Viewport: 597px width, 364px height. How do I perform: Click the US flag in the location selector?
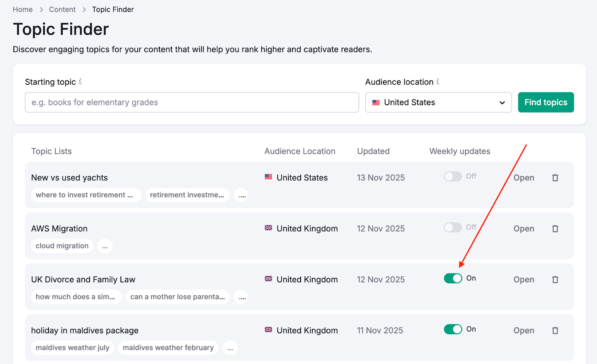pos(376,102)
